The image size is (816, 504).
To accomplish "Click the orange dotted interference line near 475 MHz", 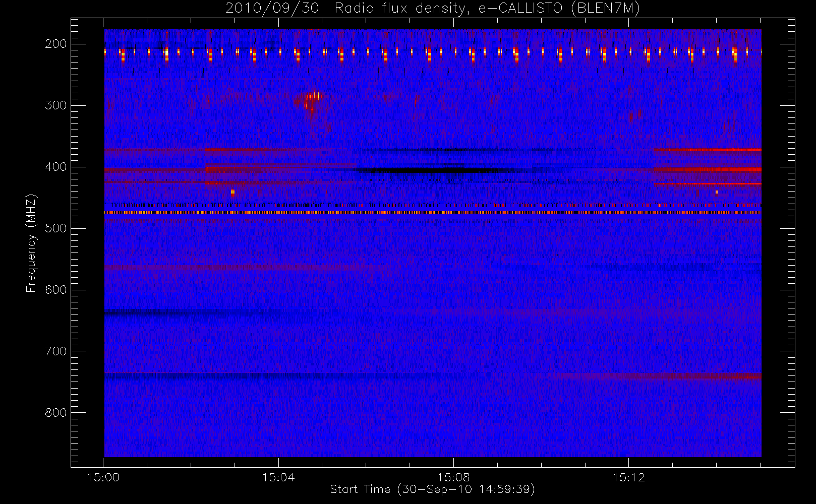I will click(x=433, y=213).
